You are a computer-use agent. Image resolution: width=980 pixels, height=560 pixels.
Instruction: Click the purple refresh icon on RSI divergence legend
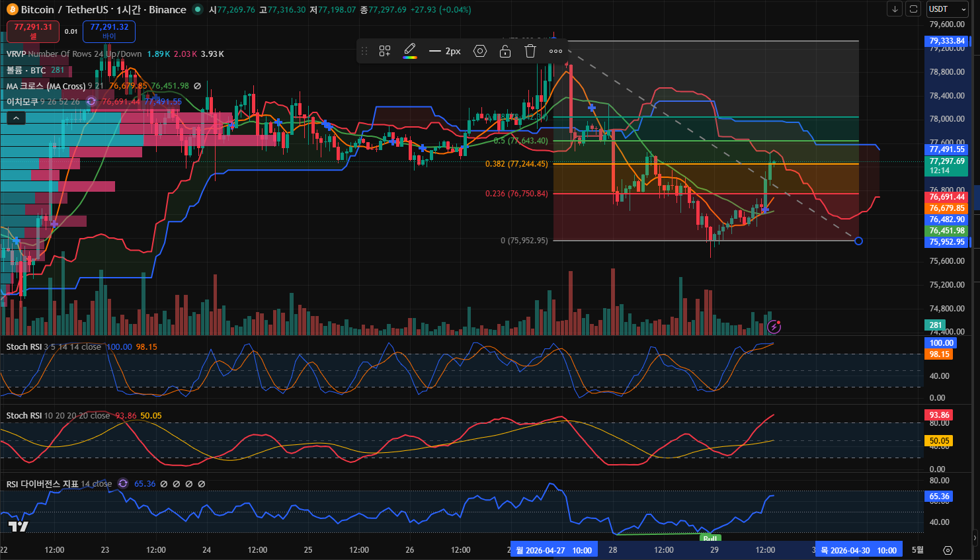pyautogui.click(x=123, y=484)
